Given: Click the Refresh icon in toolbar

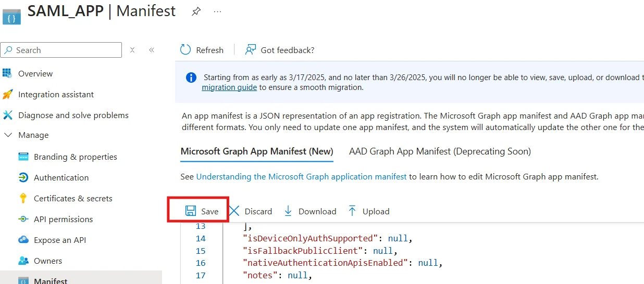Looking at the screenshot, I should click(186, 50).
